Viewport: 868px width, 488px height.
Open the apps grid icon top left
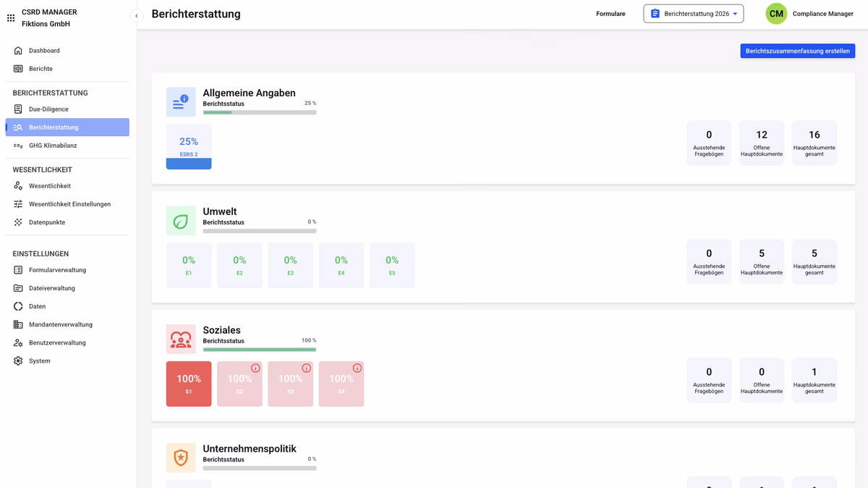click(x=10, y=17)
